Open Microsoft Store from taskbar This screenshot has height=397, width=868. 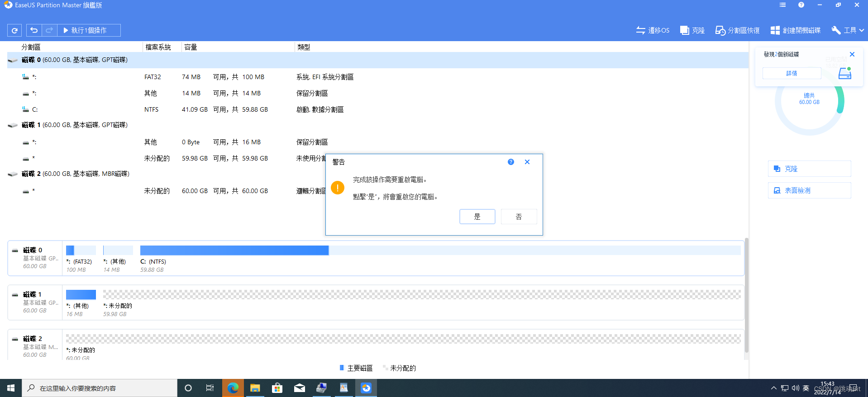pyautogui.click(x=277, y=388)
